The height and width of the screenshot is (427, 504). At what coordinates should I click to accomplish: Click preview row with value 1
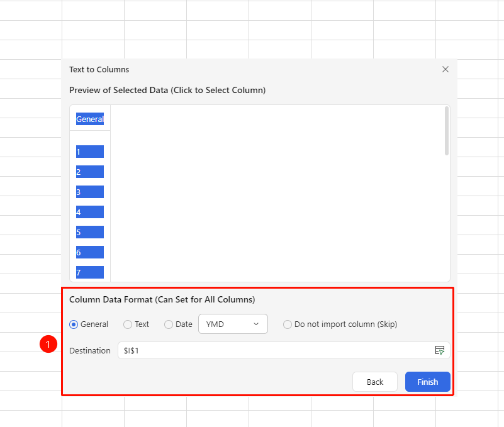[90, 152]
